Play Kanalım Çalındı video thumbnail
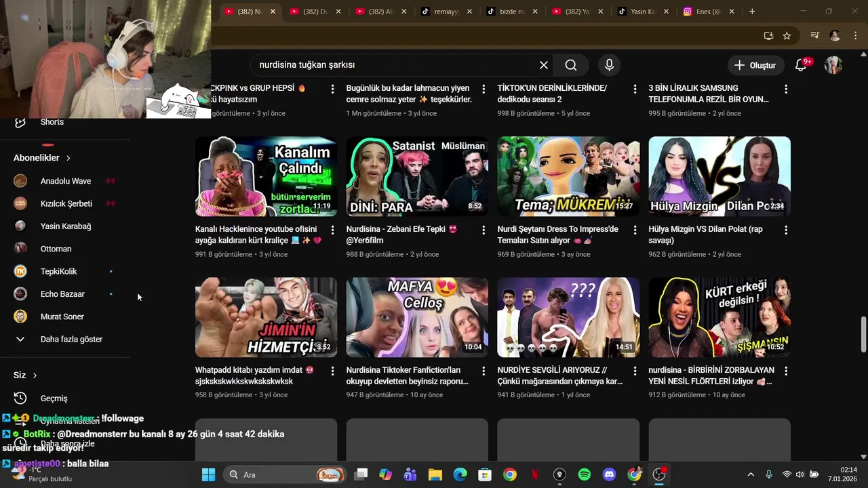Viewport: 868px width, 488px height. click(x=266, y=176)
